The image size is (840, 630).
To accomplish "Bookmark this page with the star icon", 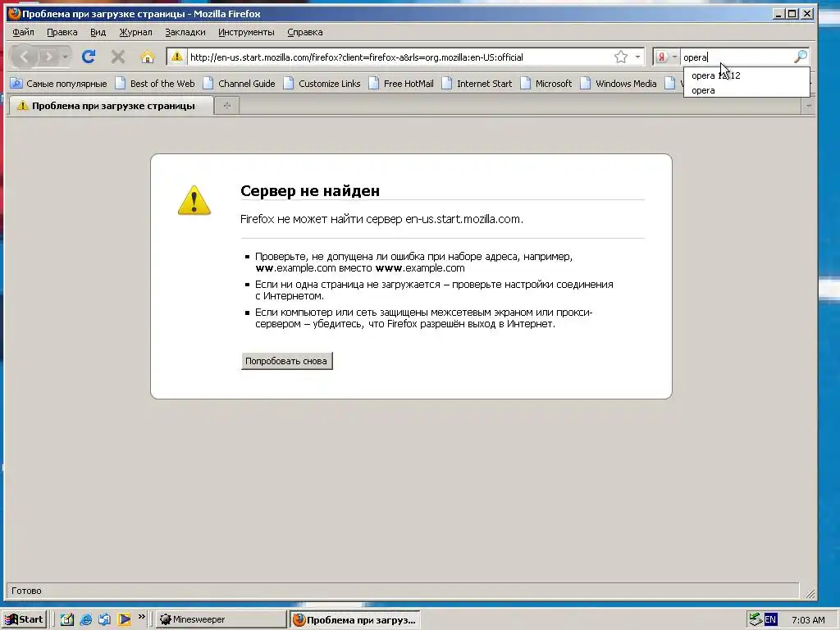I will coord(621,57).
